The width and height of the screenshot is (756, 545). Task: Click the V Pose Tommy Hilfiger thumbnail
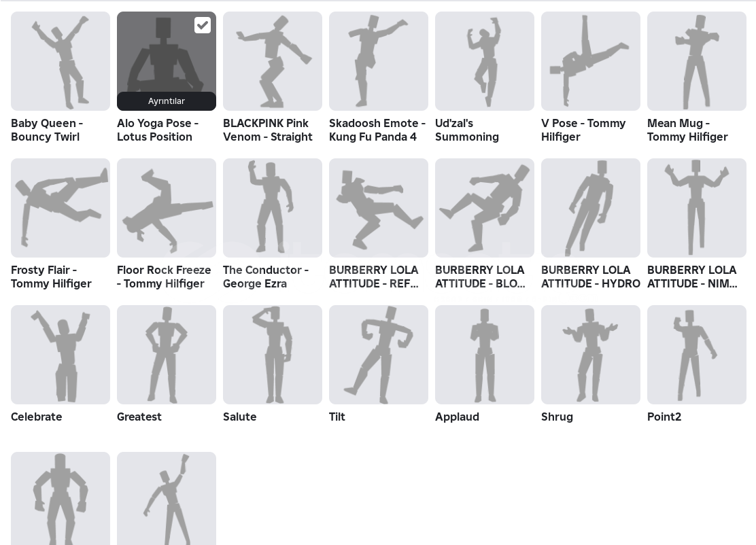(591, 61)
